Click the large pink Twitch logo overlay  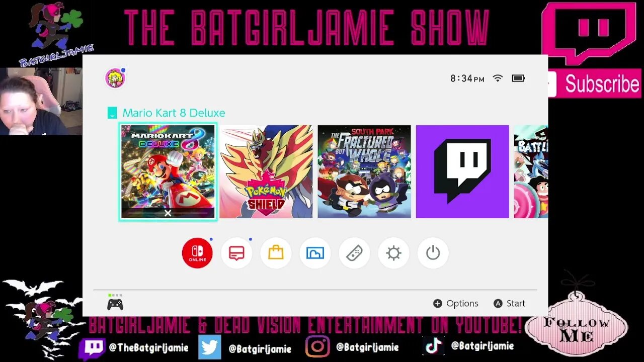[x=589, y=34]
